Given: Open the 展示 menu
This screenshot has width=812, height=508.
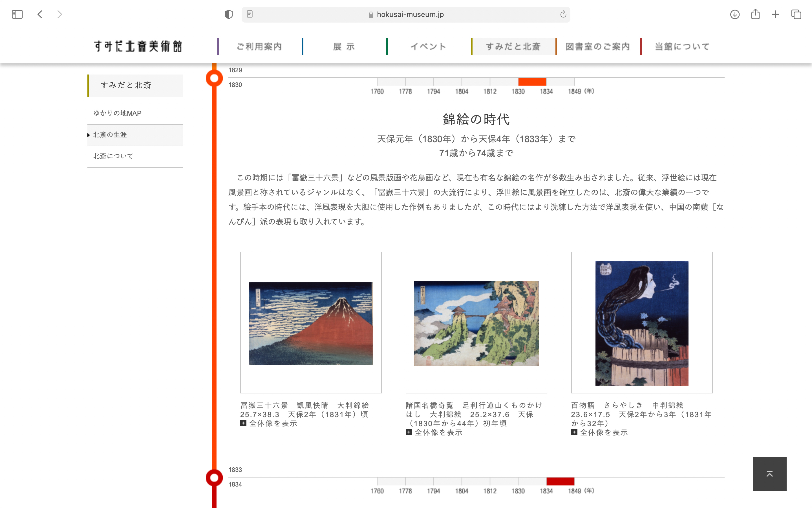Looking at the screenshot, I should click(x=344, y=46).
